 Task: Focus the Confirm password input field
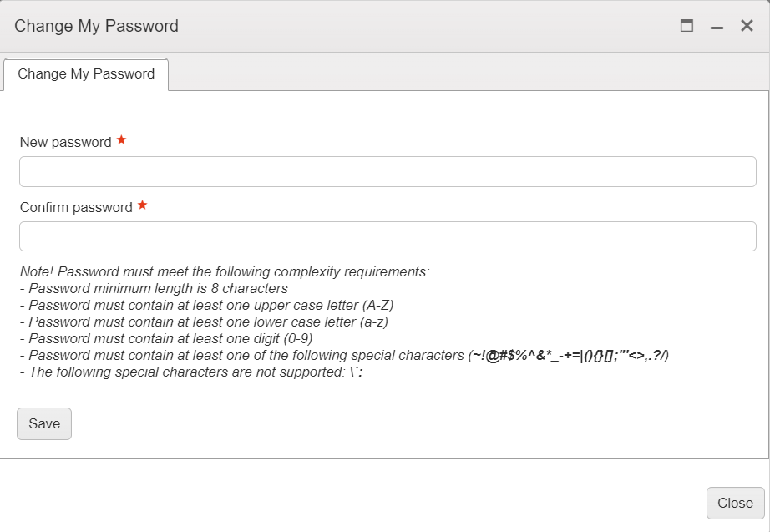click(x=388, y=236)
